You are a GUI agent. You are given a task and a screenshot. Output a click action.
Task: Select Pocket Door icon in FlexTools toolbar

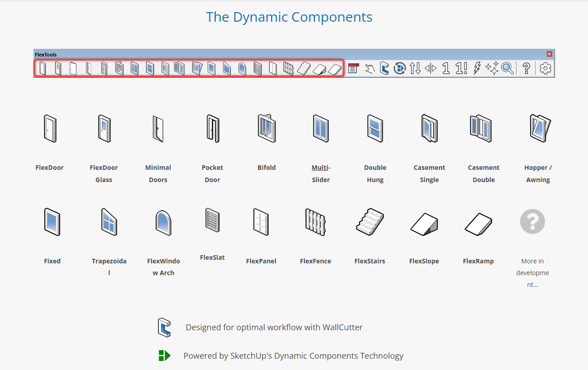104,68
